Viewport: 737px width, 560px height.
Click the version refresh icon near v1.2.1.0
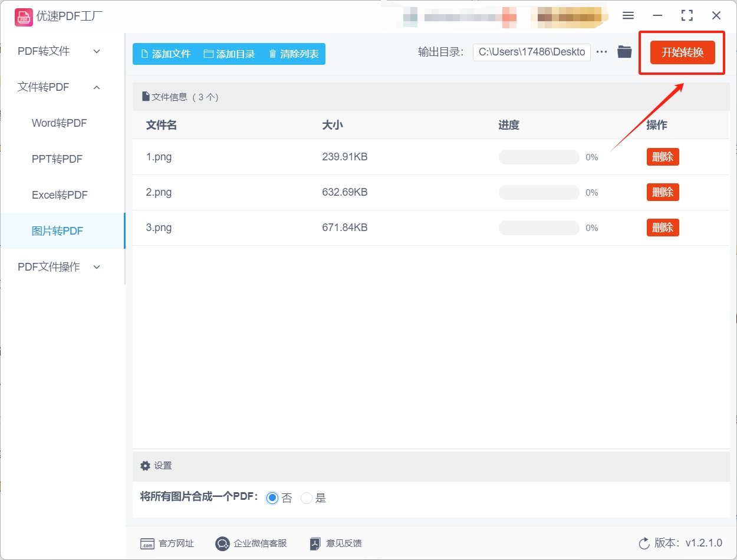(643, 543)
